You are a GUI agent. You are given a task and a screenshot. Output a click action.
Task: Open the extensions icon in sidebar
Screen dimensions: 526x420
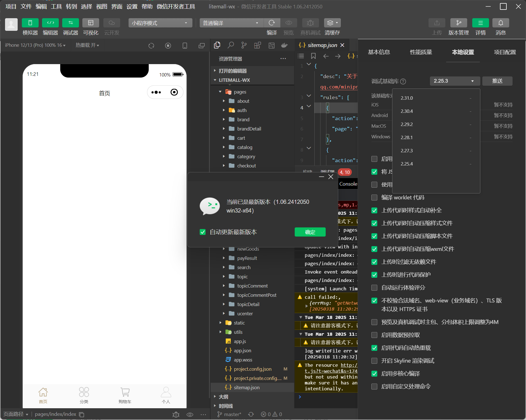(258, 45)
